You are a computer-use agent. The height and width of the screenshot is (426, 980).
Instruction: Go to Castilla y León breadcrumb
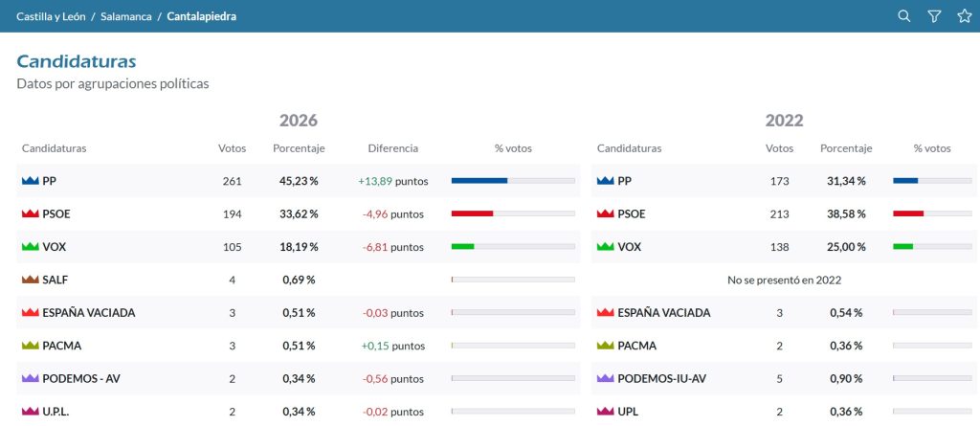(52, 16)
